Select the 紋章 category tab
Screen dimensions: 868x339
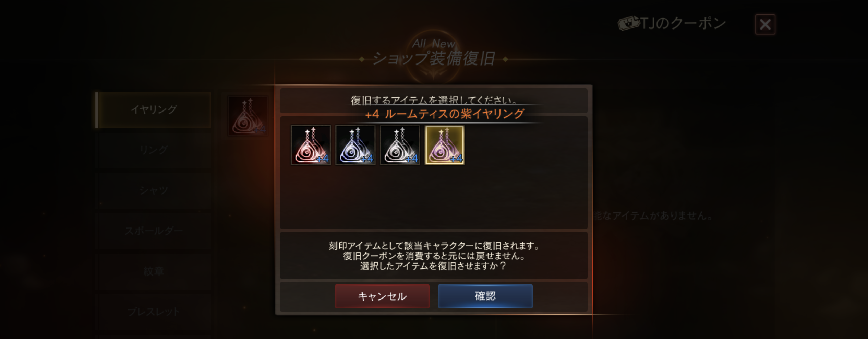pos(153,271)
